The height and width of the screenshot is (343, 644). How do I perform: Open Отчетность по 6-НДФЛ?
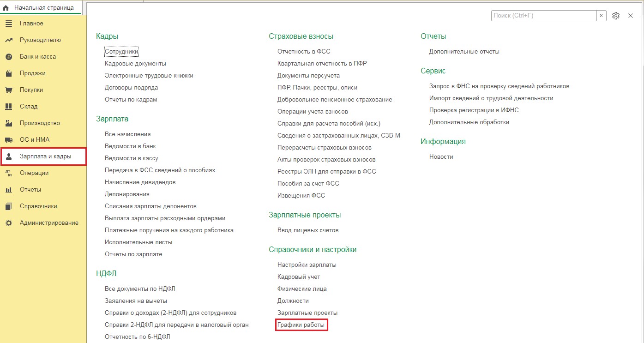click(137, 337)
